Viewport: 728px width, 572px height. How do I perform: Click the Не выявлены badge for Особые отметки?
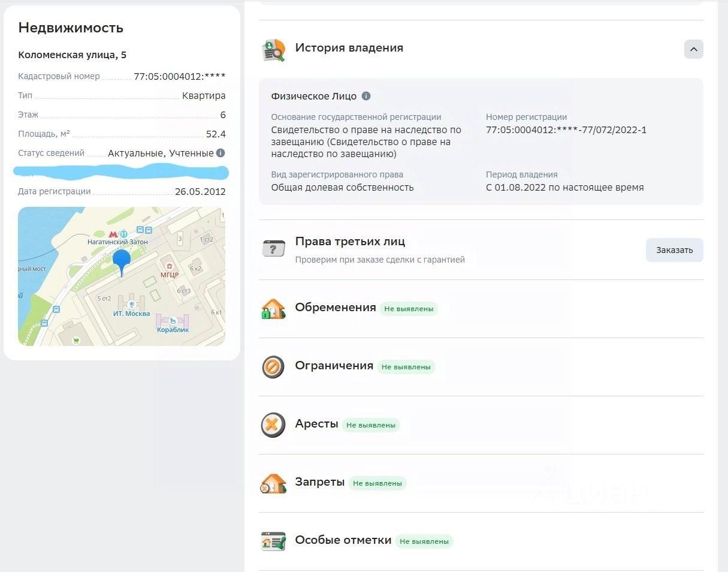[x=424, y=541]
